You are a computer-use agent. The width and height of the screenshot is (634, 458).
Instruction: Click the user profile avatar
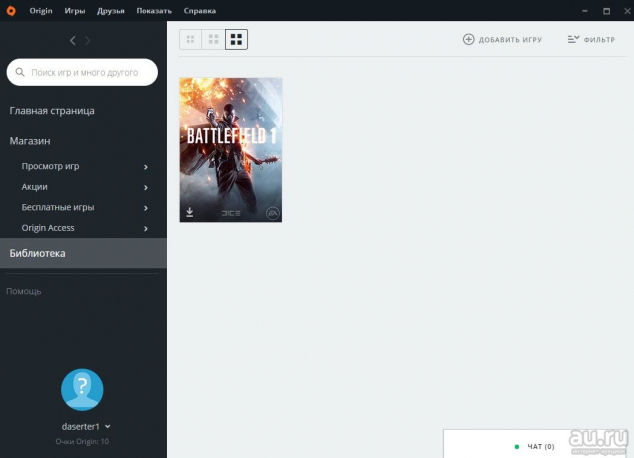pos(82,390)
